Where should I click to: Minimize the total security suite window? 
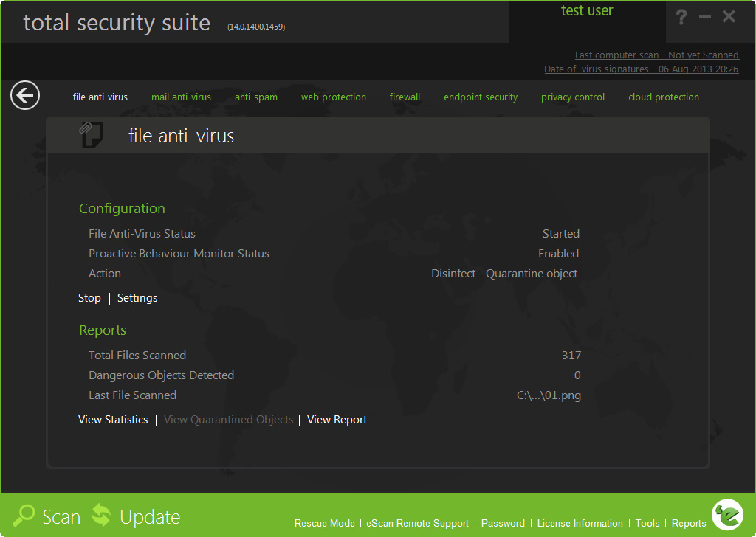point(705,18)
